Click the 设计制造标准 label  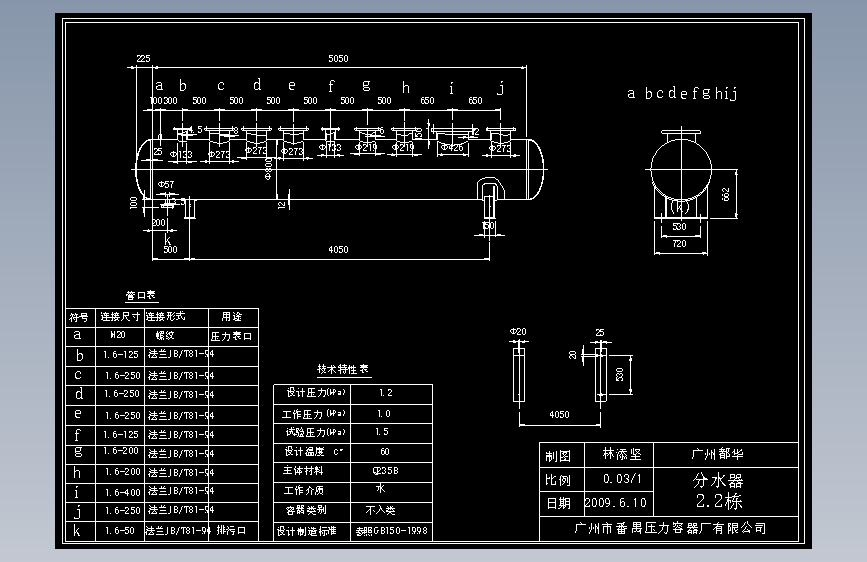[306, 531]
